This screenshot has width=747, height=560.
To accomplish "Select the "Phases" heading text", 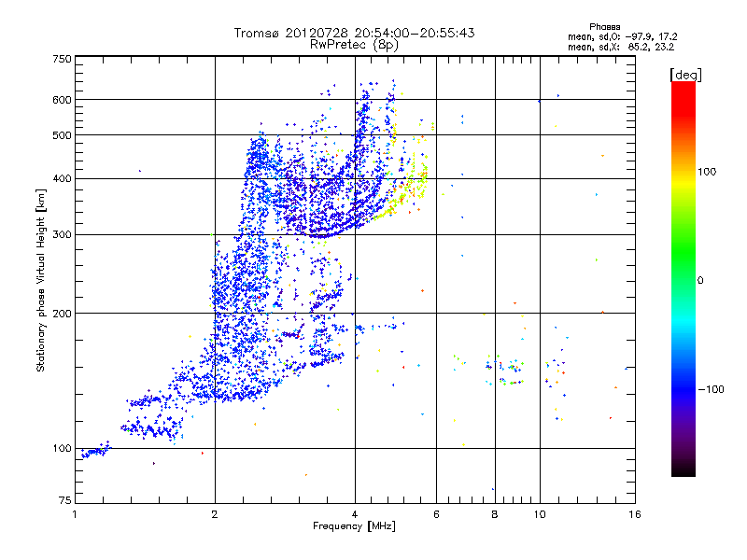I will [x=604, y=27].
